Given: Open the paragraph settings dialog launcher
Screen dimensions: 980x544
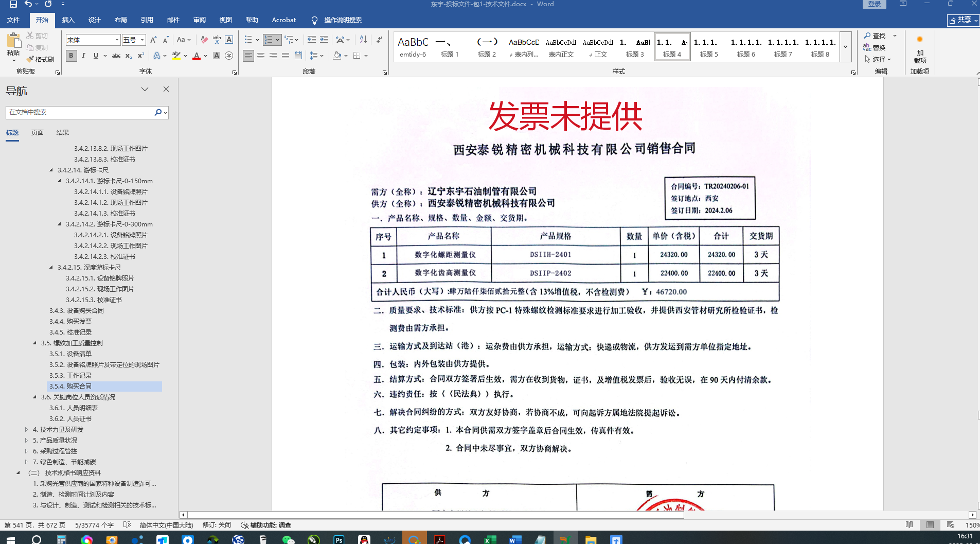Looking at the screenshot, I should coord(385,73).
